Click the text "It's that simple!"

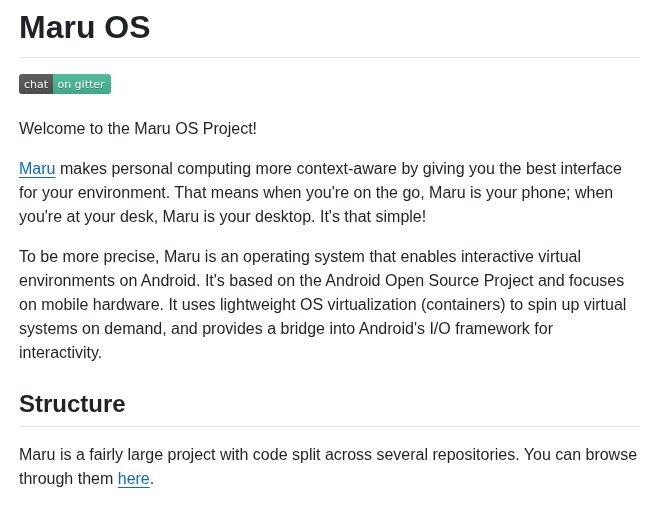pyautogui.click(x=373, y=216)
